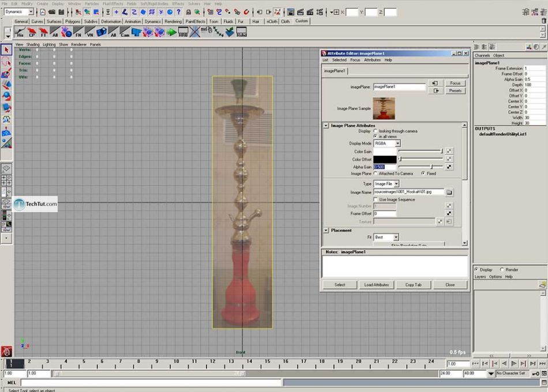
Task: Open the Fit Best dropdown
Action: pyautogui.click(x=386, y=238)
